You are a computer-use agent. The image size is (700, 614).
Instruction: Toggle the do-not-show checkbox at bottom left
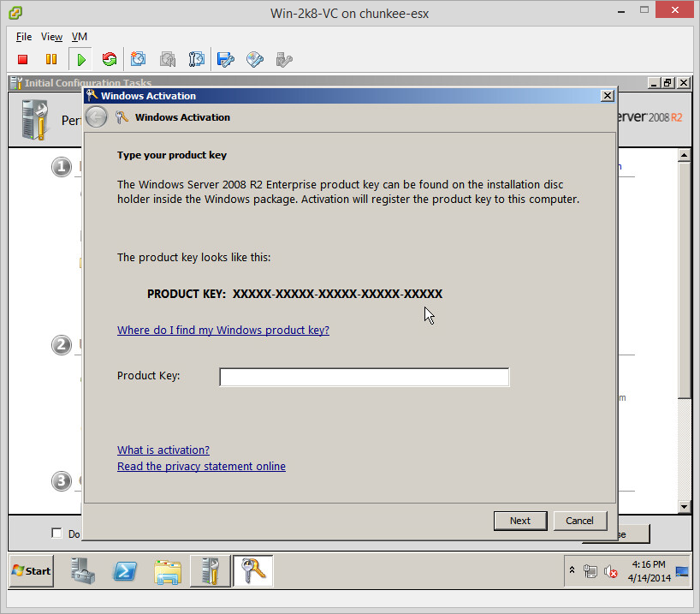[56, 534]
